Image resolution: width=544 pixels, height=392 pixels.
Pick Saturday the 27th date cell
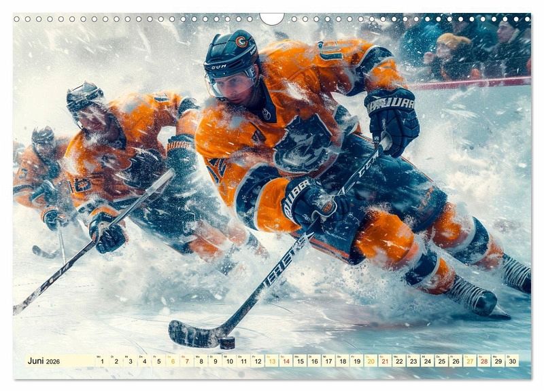click(x=470, y=361)
